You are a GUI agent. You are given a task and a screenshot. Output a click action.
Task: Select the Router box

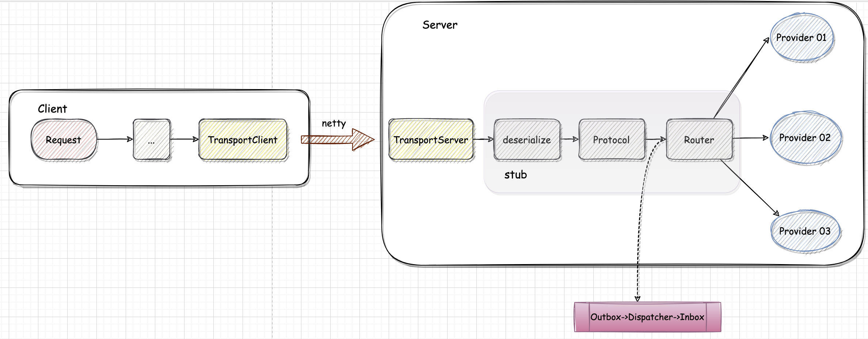click(700, 140)
